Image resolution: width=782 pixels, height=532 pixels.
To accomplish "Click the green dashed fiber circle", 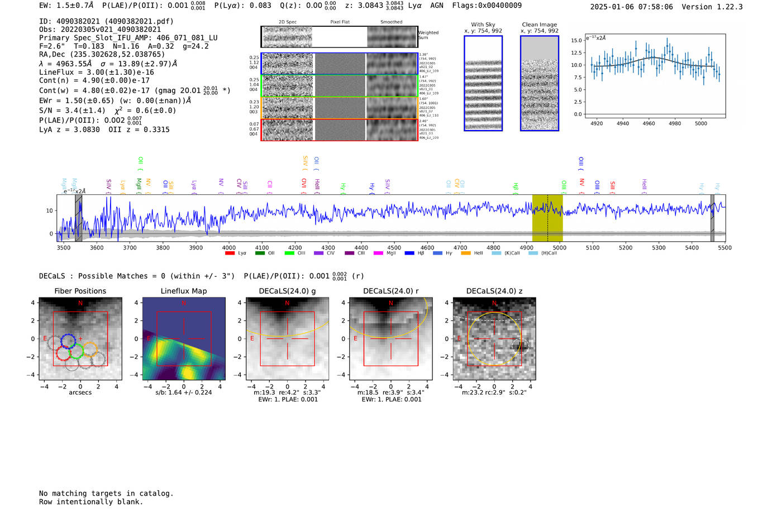I will tap(77, 351).
